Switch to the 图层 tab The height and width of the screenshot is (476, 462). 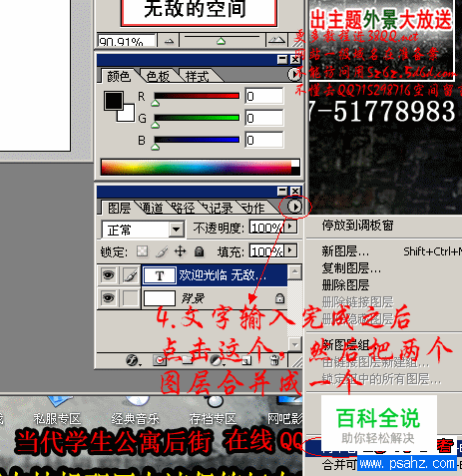point(119,209)
